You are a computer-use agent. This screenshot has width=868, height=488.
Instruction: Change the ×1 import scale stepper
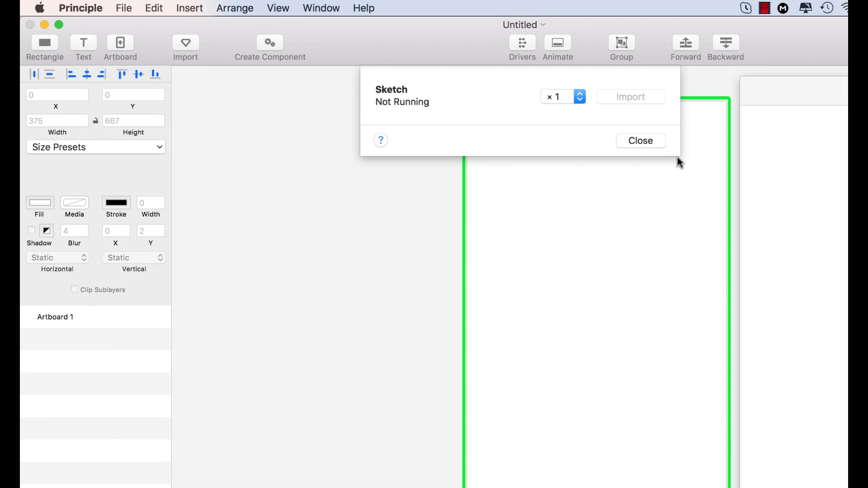pos(580,97)
